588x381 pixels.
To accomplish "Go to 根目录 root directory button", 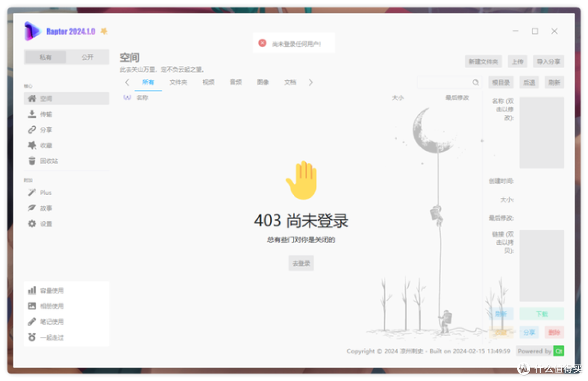I will [x=501, y=83].
